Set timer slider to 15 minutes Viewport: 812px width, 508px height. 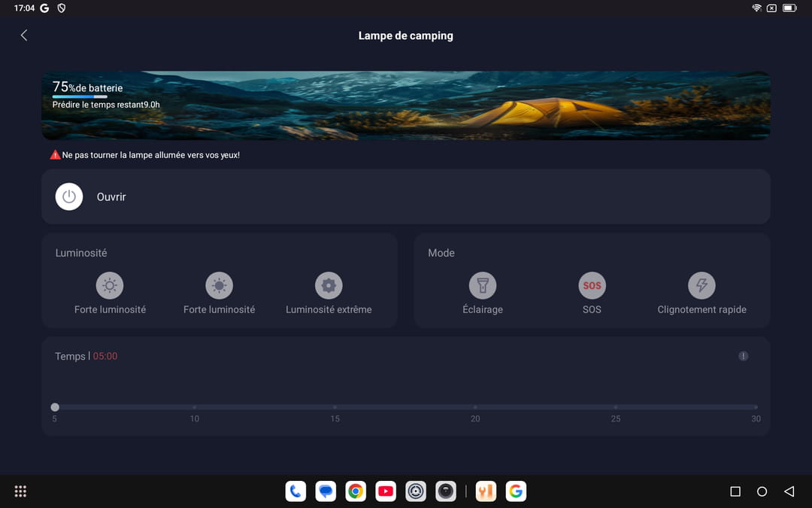[x=335, y=407]
